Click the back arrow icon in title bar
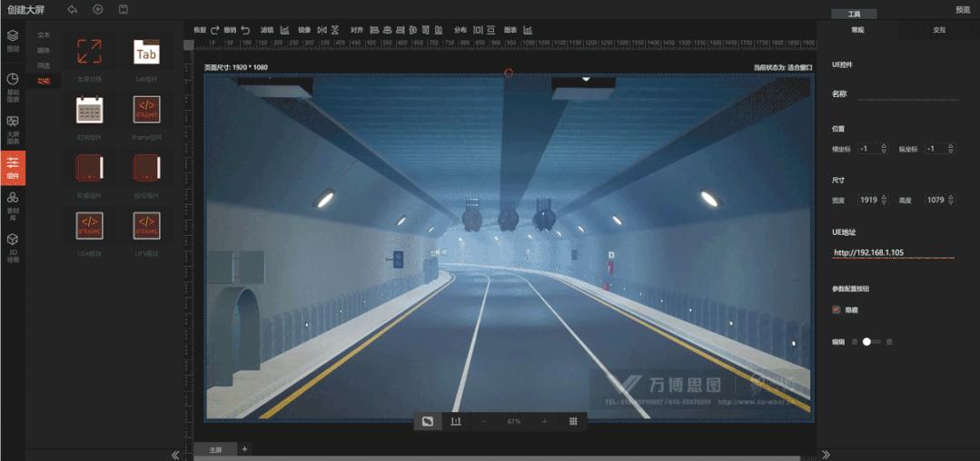This screenshot has height=461, width=980. tap(72, 9)
